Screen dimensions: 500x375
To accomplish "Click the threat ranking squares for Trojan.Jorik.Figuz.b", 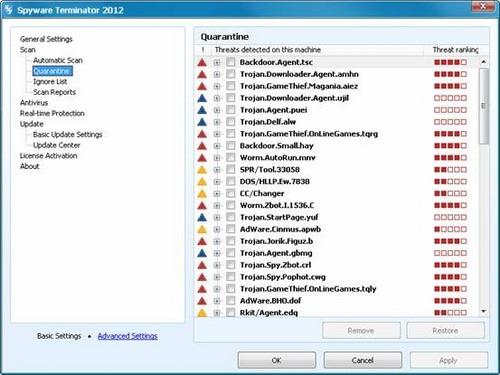I will [x=450, y=241].
